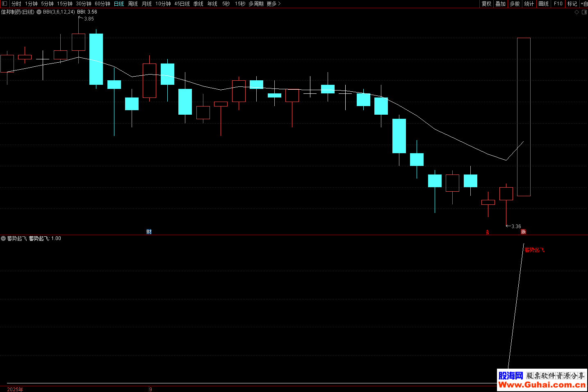The width and height of the screenshot is (588, 392).
Task: Click the red 涨 marker icon
Action: 523,232
